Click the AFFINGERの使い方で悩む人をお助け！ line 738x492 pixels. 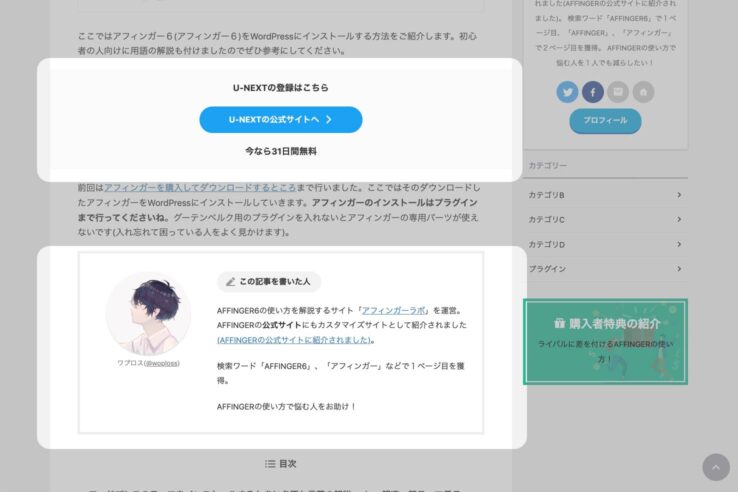tap(286, 406)
